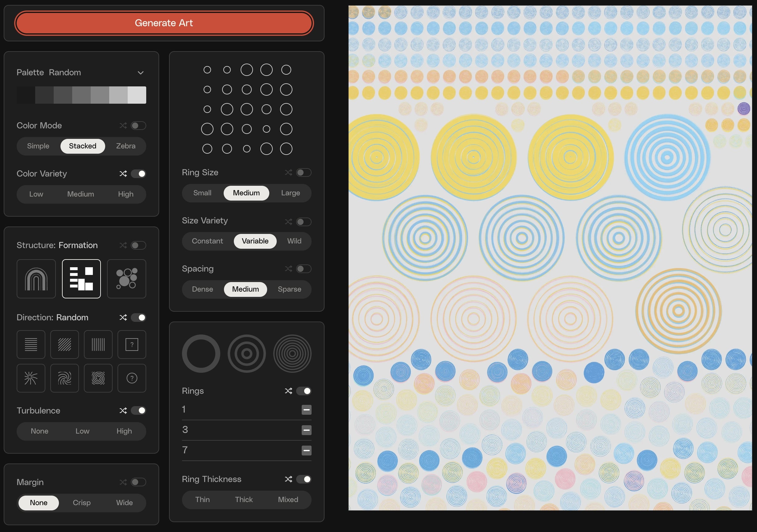Set Ring Thickness to Mixed

[x=288, y=499]
